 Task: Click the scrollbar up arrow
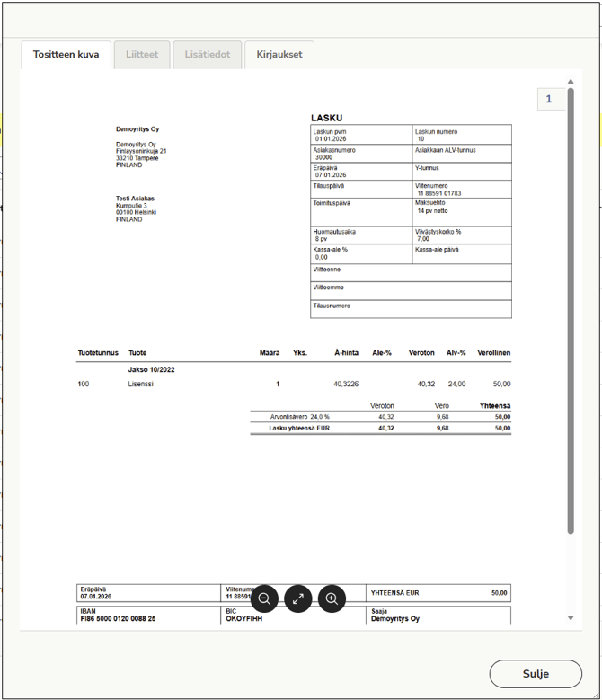tap(571, 81)
